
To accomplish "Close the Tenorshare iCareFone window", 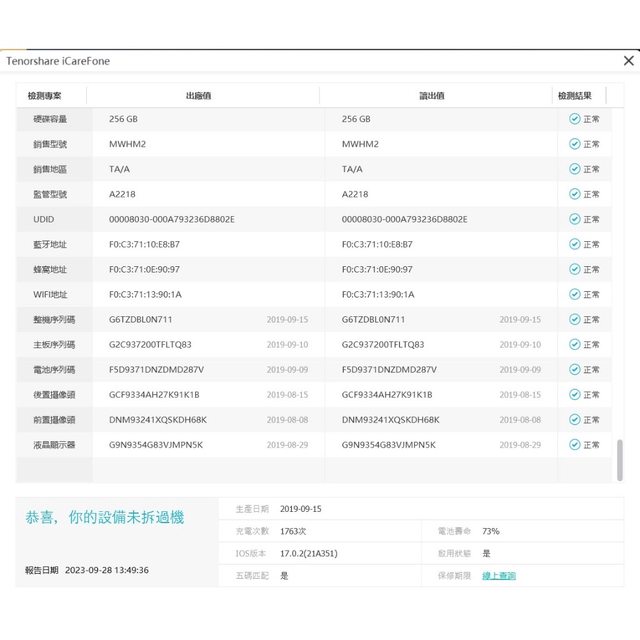I will pyautogui.click(x=628, y=61).
